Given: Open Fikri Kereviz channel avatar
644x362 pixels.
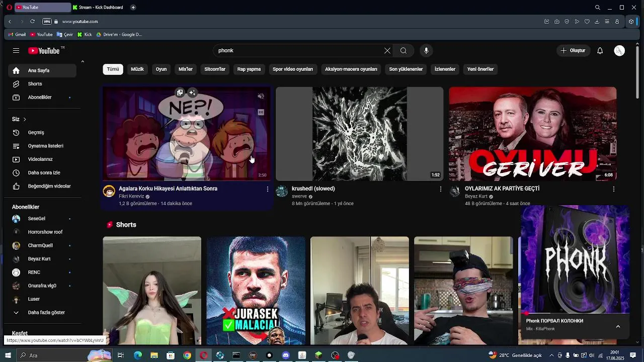Looking at the screenshot, I should [109, 191].
